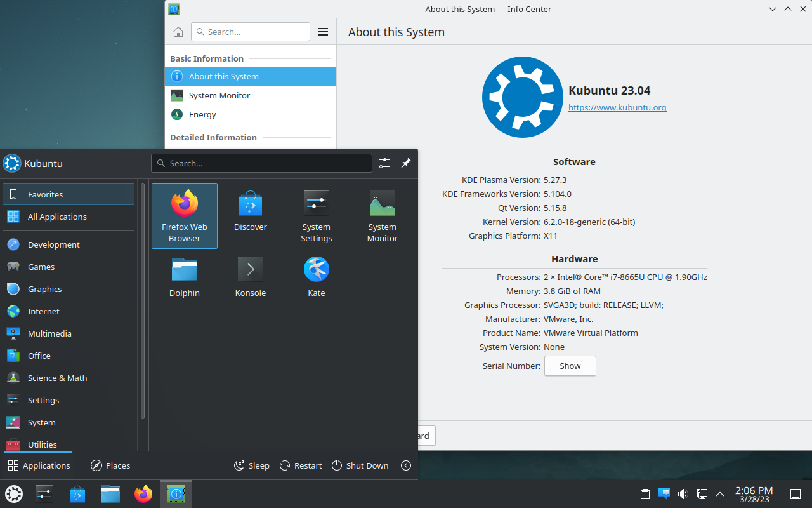Viewport: 812px width, 508px height.
Task: Launch Kate text editor
Action: tap(316, 277)
